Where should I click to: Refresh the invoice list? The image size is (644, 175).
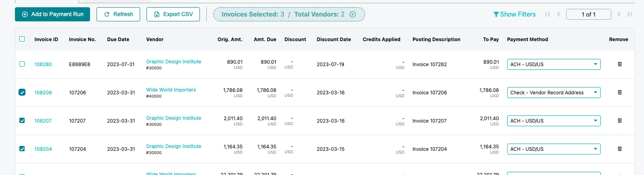pos(118,14)
